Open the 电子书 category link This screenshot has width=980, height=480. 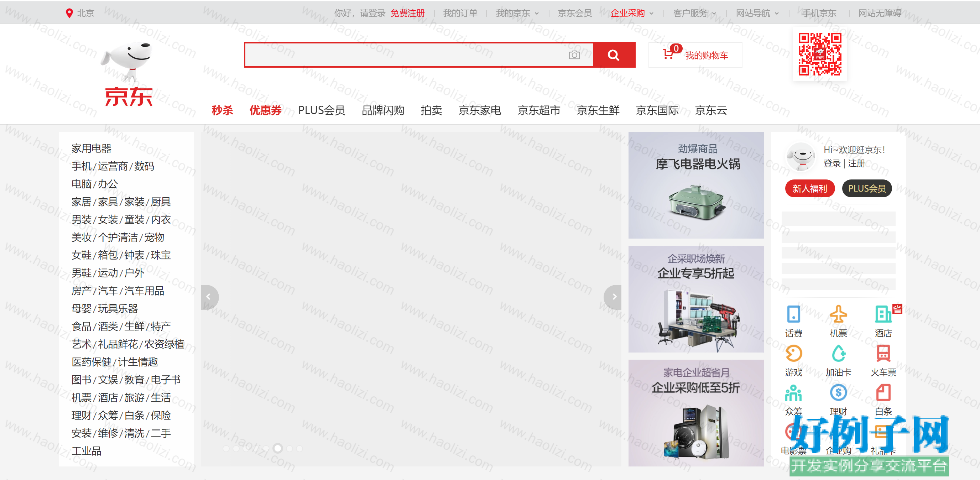pyautogui.click(x=166, y=380)
